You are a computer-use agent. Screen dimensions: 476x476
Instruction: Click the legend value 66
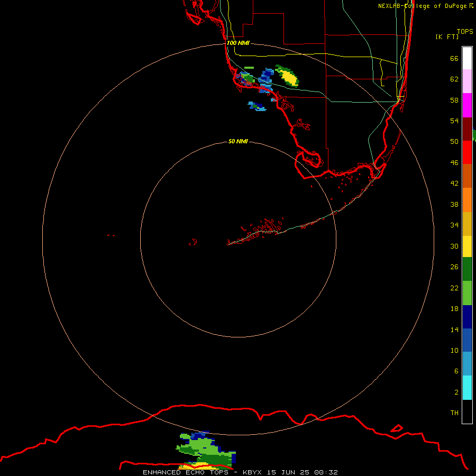coord(454,58)
